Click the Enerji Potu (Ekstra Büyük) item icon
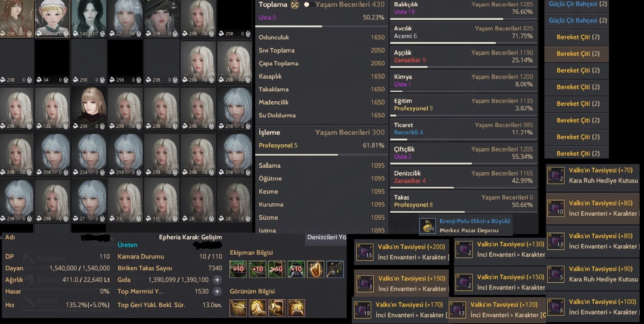 [x=428, y=226]
